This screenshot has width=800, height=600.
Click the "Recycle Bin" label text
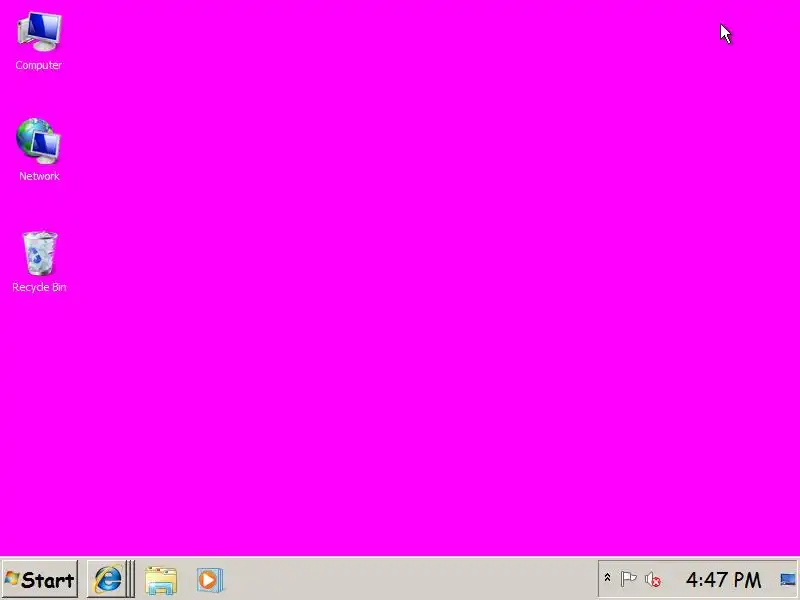pos(39,287)
